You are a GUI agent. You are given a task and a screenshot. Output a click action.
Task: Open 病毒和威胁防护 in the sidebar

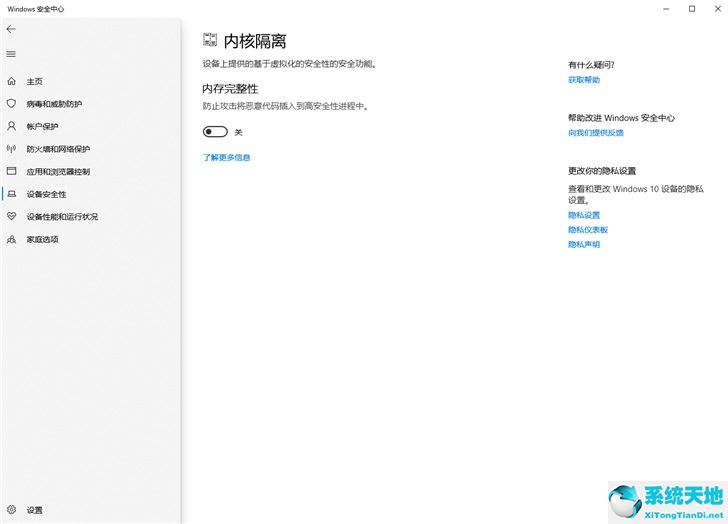coord(54,104)
